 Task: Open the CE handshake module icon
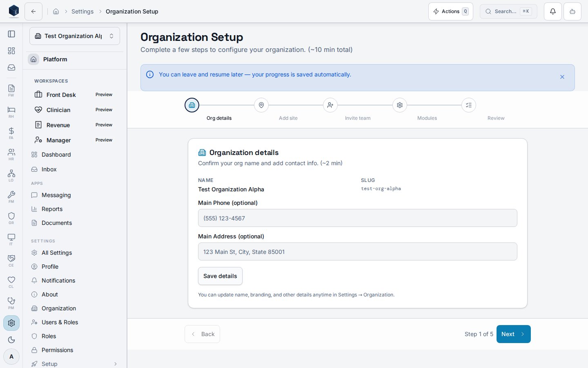11,260
